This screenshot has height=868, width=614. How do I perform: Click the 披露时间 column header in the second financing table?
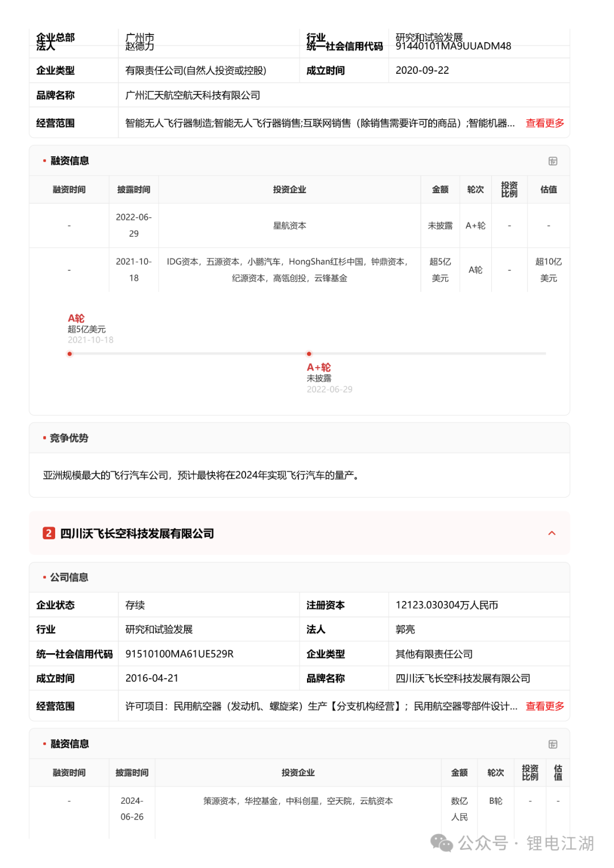pos(132,773)
